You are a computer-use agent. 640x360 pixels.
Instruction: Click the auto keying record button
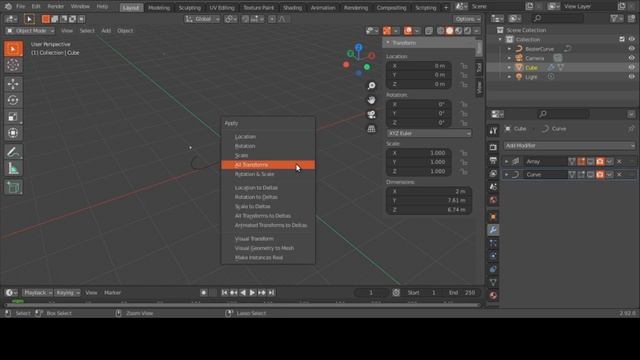pos(204,293)
